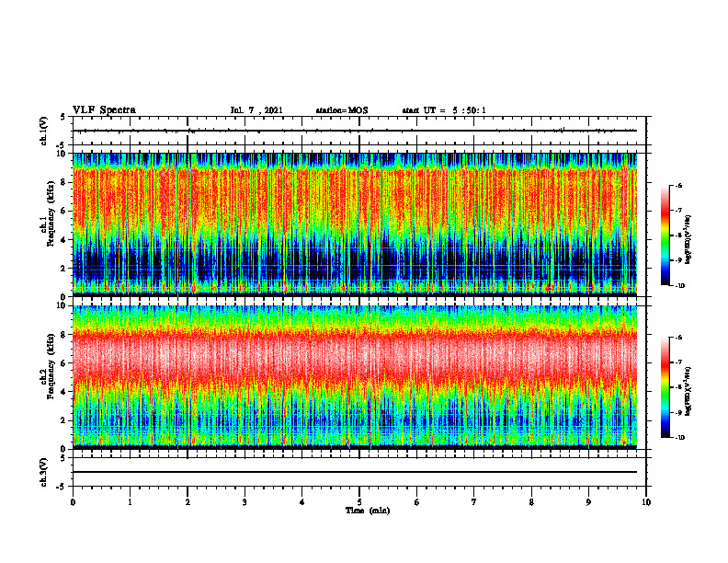Click the "Time (min)" x-axis label

[x=368, y=511]
